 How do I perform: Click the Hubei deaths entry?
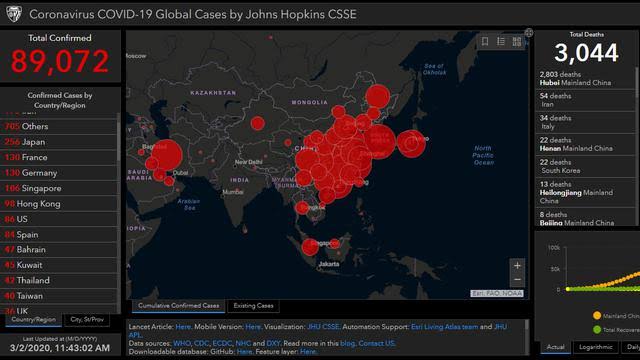click(x=585, y=78)
